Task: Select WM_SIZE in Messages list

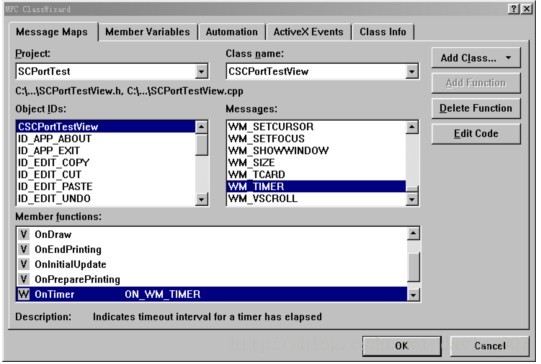Action: click(x=316, y=163)
